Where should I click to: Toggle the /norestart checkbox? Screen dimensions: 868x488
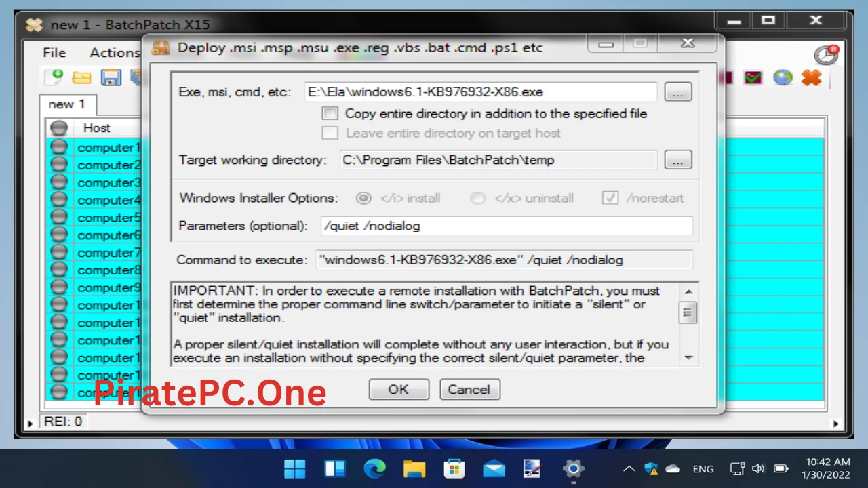(x=610, y=198)
